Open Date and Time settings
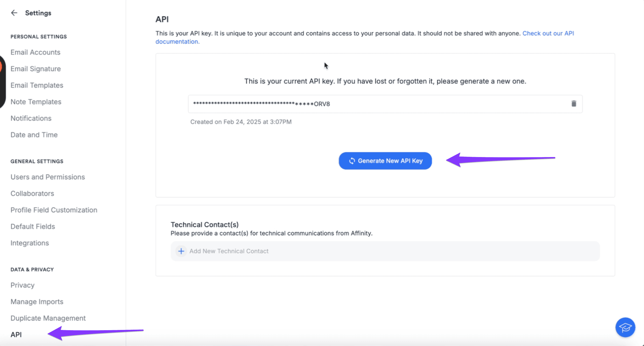The height and width of the screenshot is (346, 644). pos(34,135)
